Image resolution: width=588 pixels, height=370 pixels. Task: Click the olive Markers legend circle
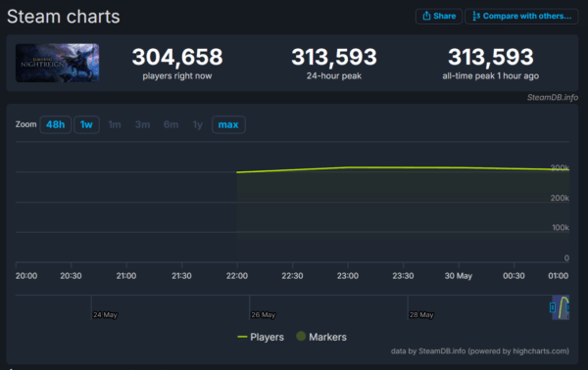point(301,337)
